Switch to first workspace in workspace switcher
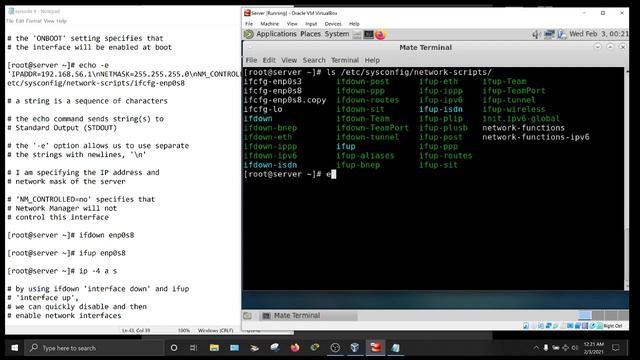Screen dimensions: 640x360 point(585,315)
